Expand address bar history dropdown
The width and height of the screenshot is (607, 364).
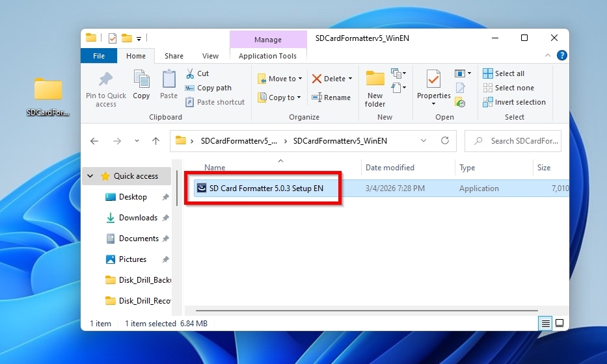(x=424, y=141)
